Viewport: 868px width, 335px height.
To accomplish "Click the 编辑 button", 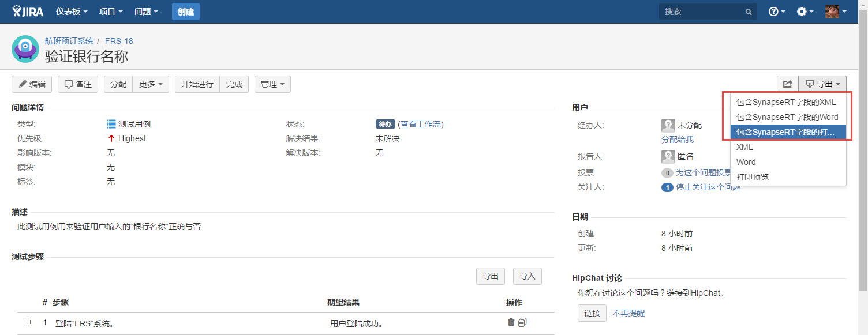I will tap(32, 84).
